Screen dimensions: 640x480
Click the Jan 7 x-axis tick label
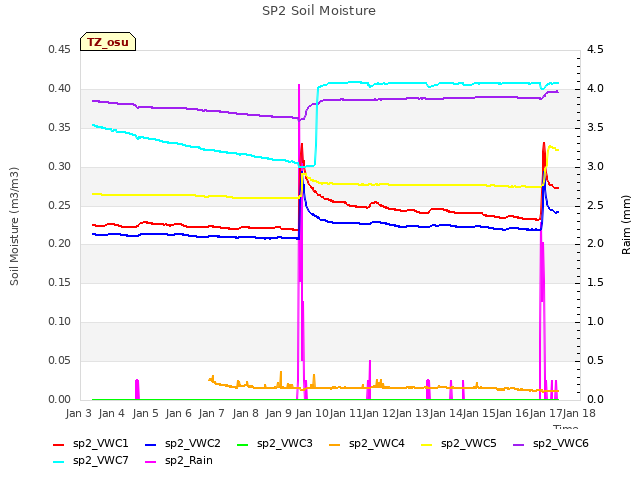tap(211, 413)
